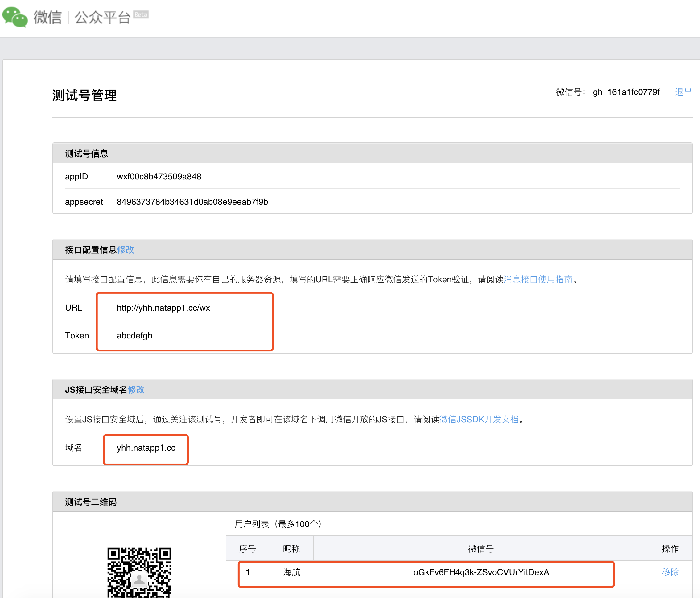This screenshot has height=598, width=700.
Task: Open the 微信JSSDK开发文档 link
Action: [x=479, y=419]
